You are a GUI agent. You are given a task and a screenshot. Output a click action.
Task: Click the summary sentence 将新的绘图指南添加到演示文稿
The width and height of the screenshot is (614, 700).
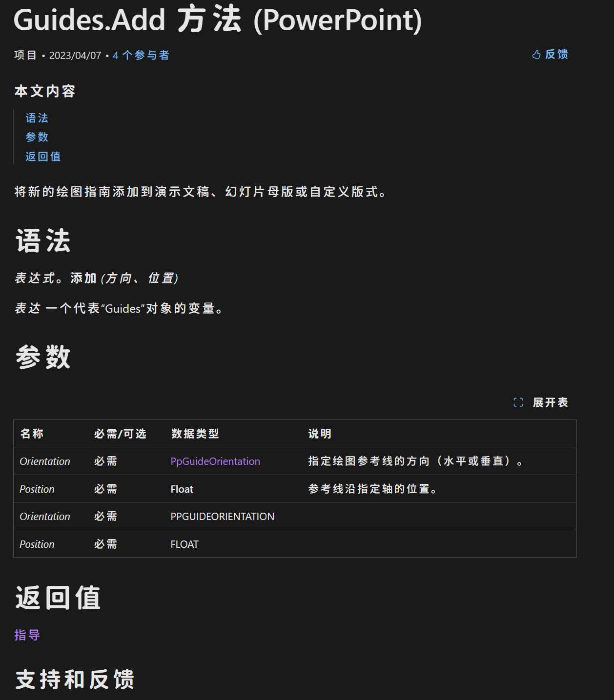(x=201, y=192)
